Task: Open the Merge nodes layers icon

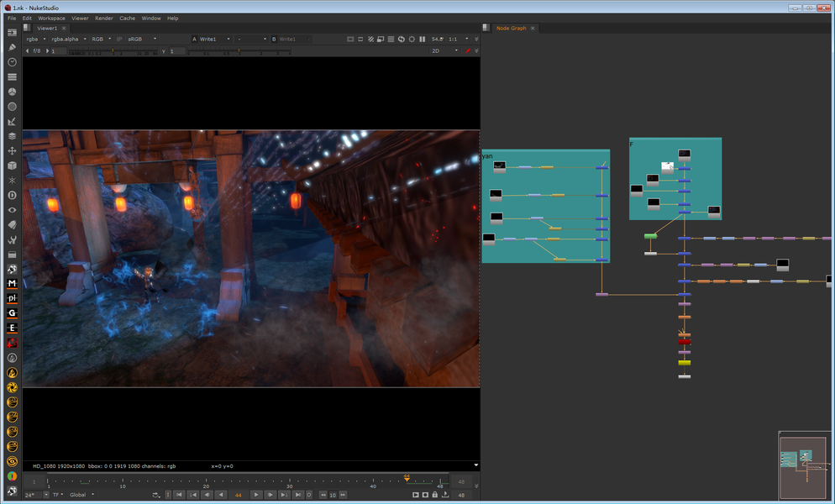Action: tap(12, 136)
